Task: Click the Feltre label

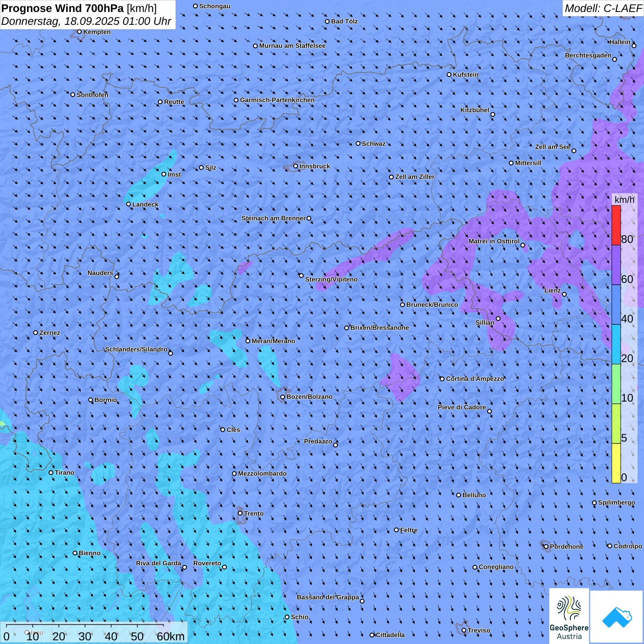Action: [409, 530]
